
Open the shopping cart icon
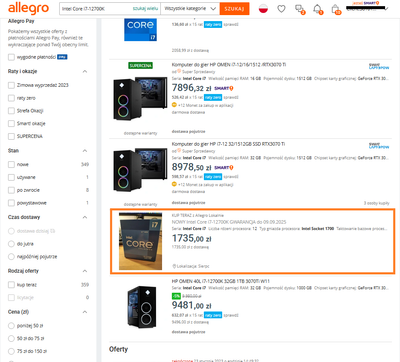click(x=336, y=9)
